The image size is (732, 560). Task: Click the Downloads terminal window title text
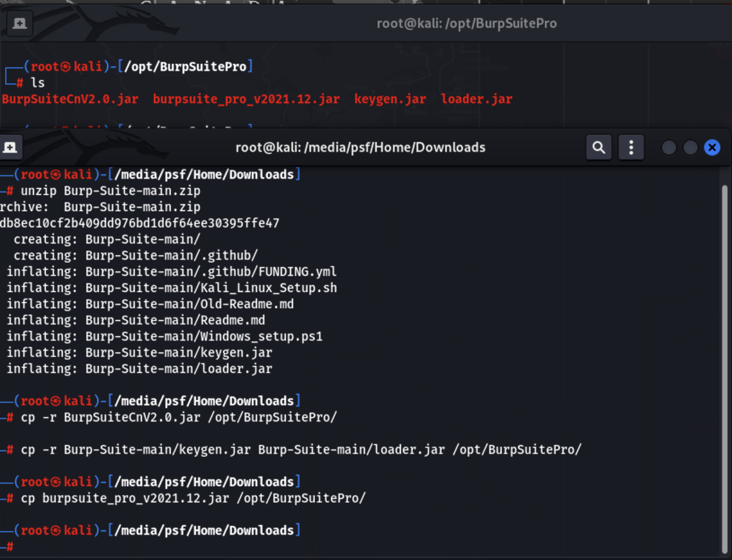click(360, 147)
